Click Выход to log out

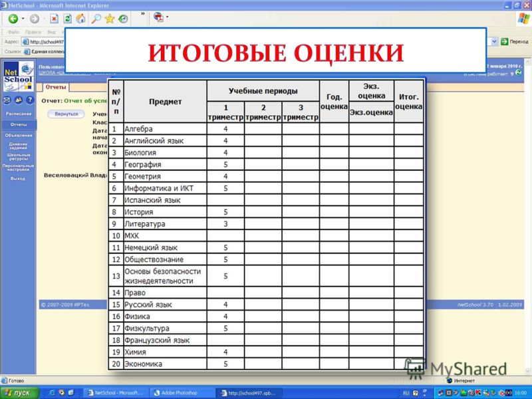(18, 178)
